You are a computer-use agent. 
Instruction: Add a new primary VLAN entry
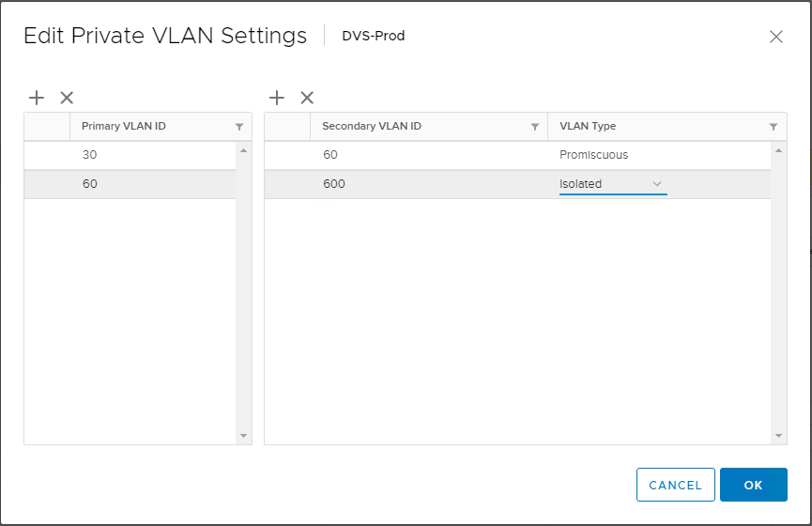tap(37, 98)
